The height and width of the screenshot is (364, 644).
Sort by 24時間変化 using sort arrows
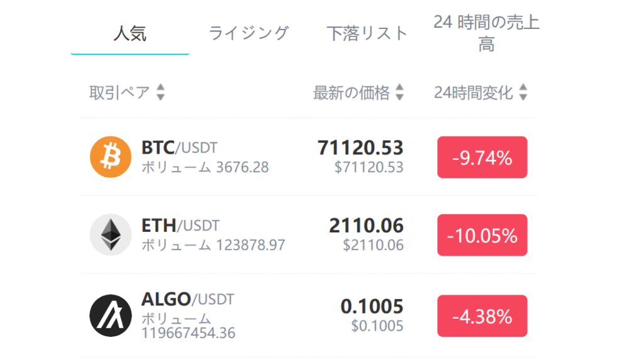pyautogui.click(x=523, y=93)
